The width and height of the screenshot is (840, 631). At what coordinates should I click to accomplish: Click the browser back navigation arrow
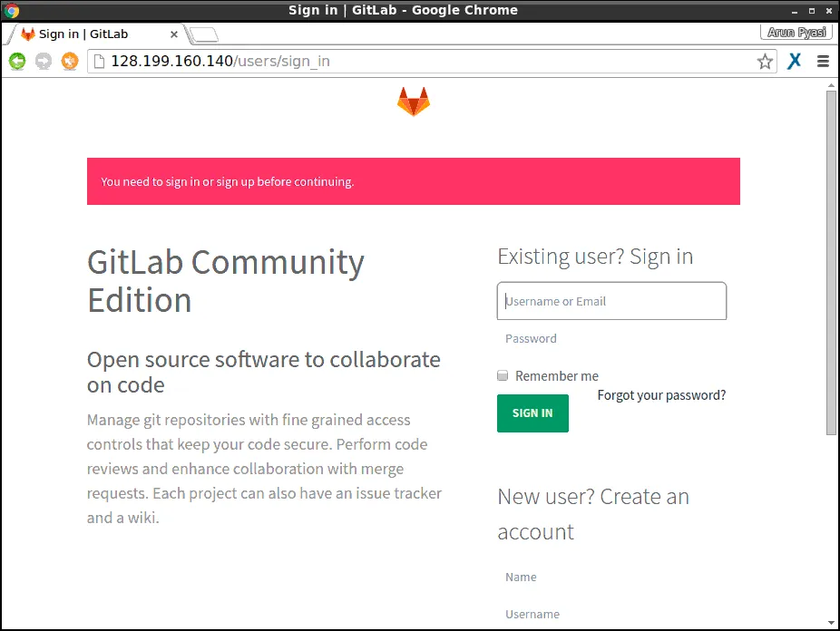(17, 61)
